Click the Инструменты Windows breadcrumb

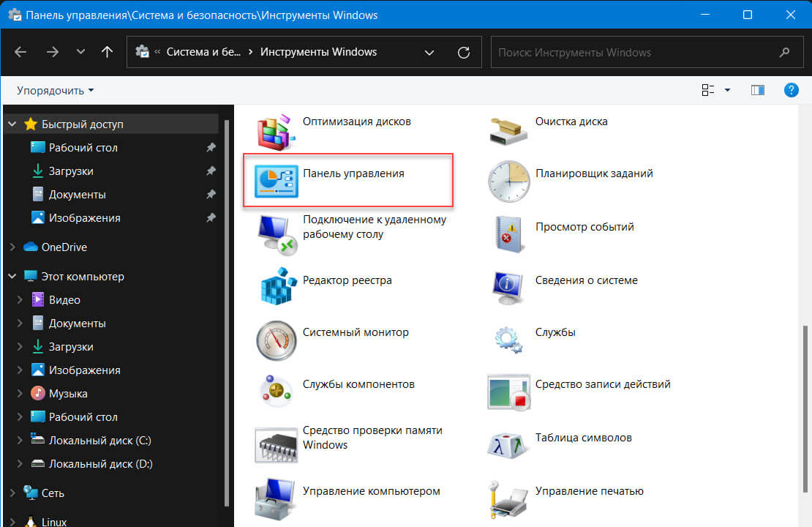click(x=318, y=52)
